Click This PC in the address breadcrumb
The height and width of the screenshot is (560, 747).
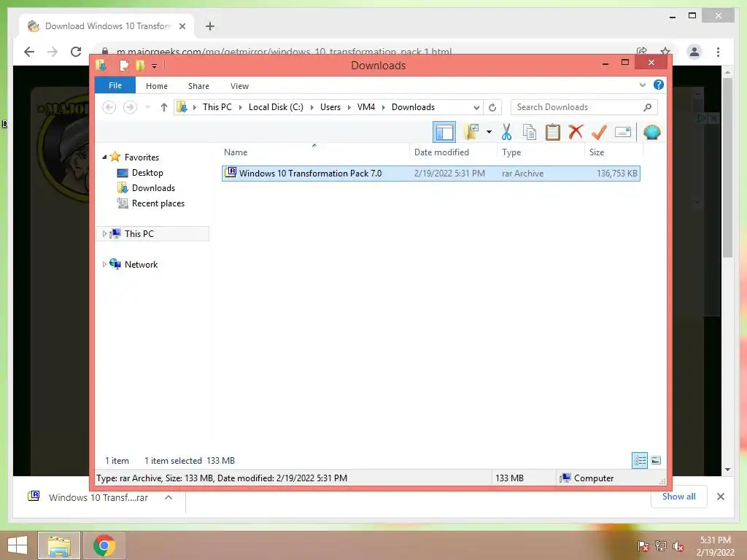[217, 107]
